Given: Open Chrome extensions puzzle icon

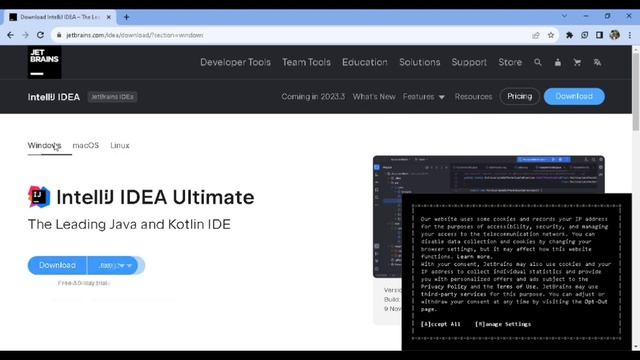Looking at the screenshot, I should click(x=569, y=35).
